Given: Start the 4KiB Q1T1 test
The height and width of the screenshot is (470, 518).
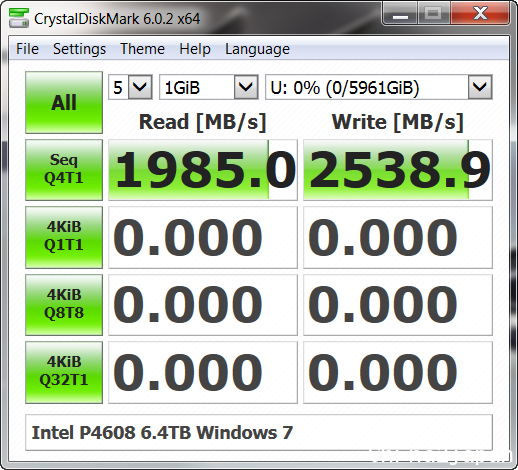Looking at the screenshot, I should click(64, 237).
